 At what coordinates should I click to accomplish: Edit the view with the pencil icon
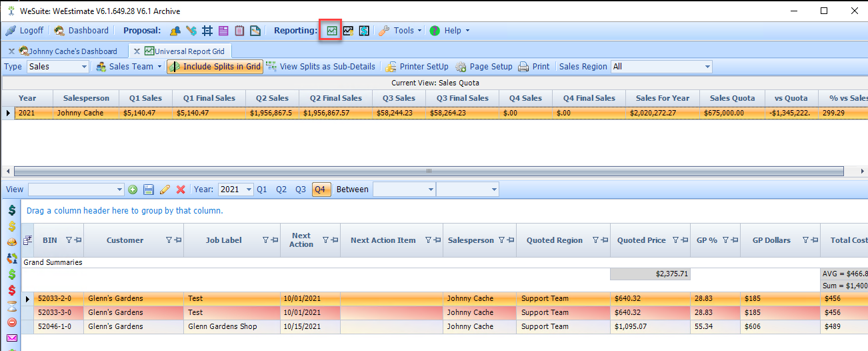click(165, 190)
